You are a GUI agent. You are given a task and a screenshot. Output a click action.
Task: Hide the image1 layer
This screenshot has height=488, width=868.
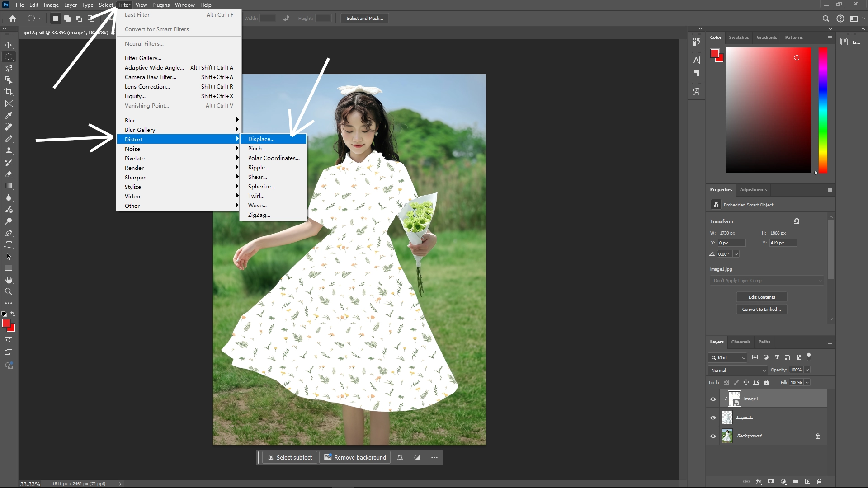point(713,399)
